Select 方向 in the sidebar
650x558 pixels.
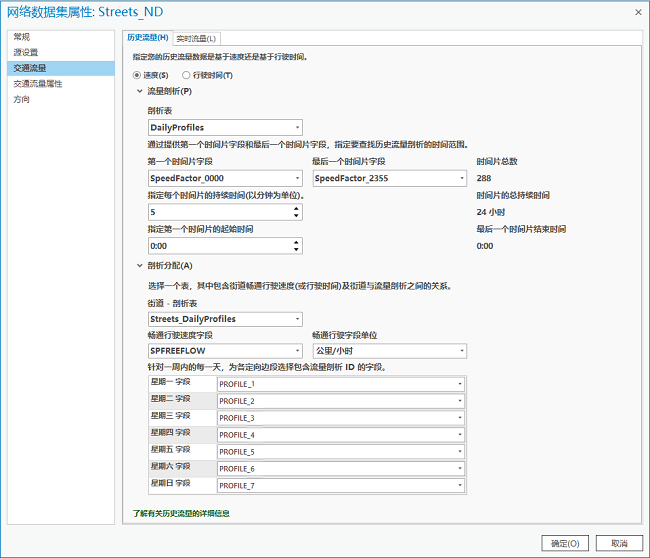click(x=22, y=99)
